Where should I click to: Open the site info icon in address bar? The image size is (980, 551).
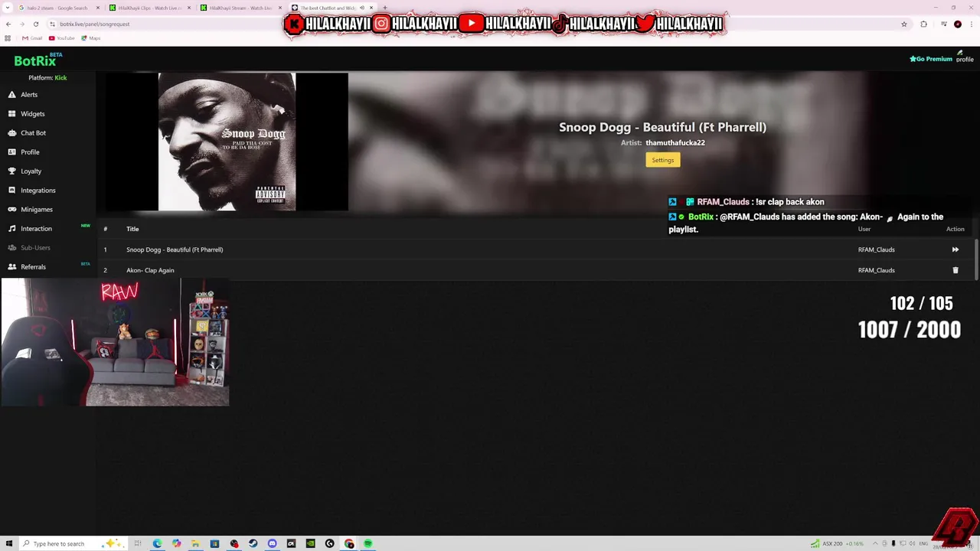click(x=53, y=24)
